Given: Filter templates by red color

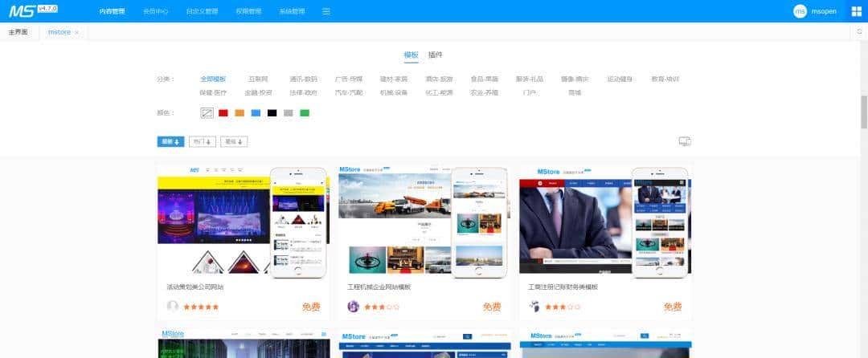Looking at the screenshot, I should (x=223, y=112).
